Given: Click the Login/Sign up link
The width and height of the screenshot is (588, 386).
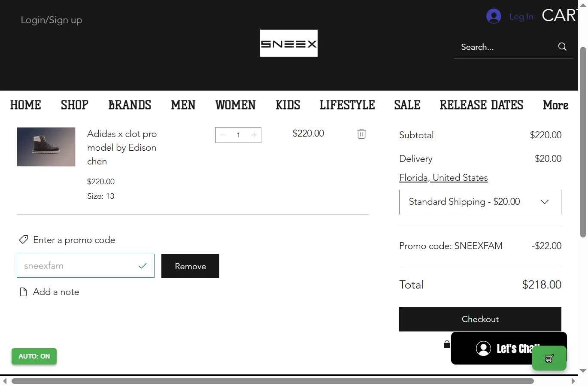Looking at the screenshot, I should (x=52, y=20).
